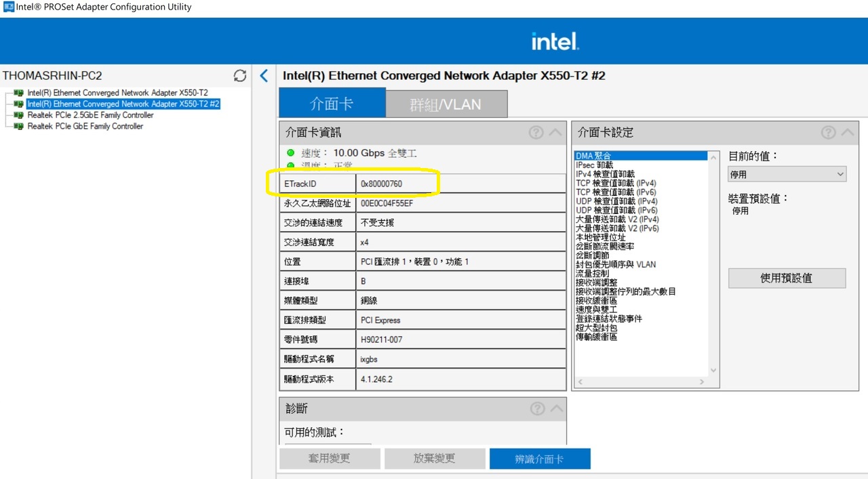Screen dimensions: 868x479
Task: Switch to the 群組/VLAN tab
Action: [446, 104]
